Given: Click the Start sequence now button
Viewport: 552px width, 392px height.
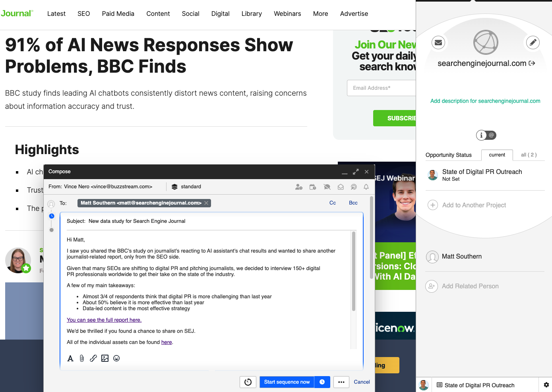Looking at the screenshot, I should click(x=287, y=382).
